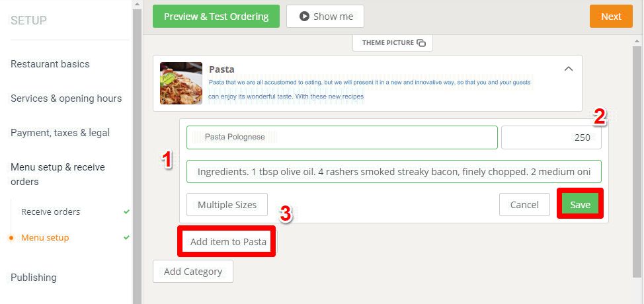The height and width of the screenshot is (304, 644).
Task: Open Restaurant basics section
Action: point(50,64)
